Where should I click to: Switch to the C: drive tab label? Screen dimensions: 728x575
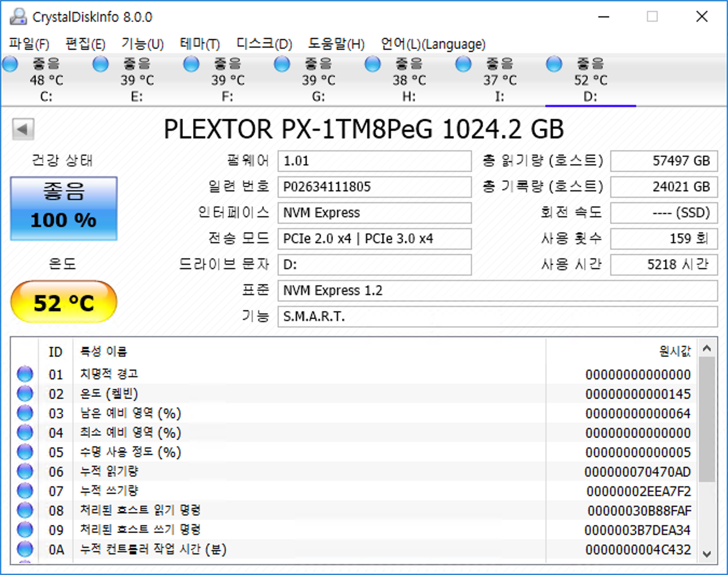coord(46,97)
